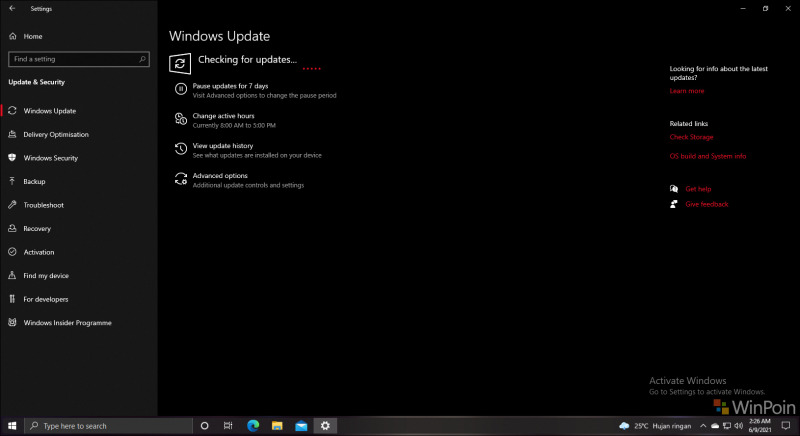This screenshot has height=436, width=800.
Task: Click the Advanced options gear-sync icon
Action: click(181, 178)
